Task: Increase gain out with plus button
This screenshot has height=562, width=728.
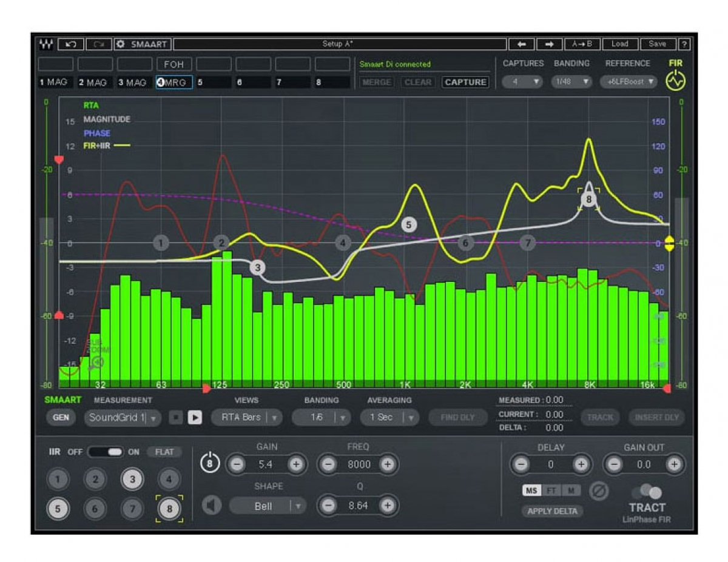Action: 673,464
